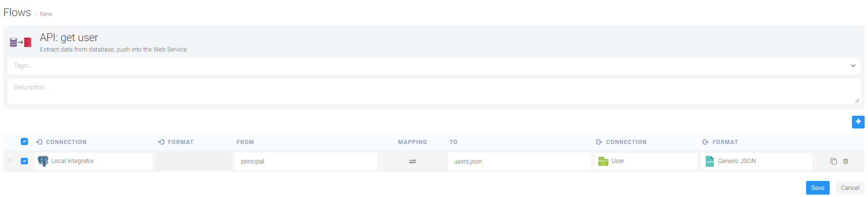Delete the principal transformation with trash icon
868x197 pixels.
[845, 162]
